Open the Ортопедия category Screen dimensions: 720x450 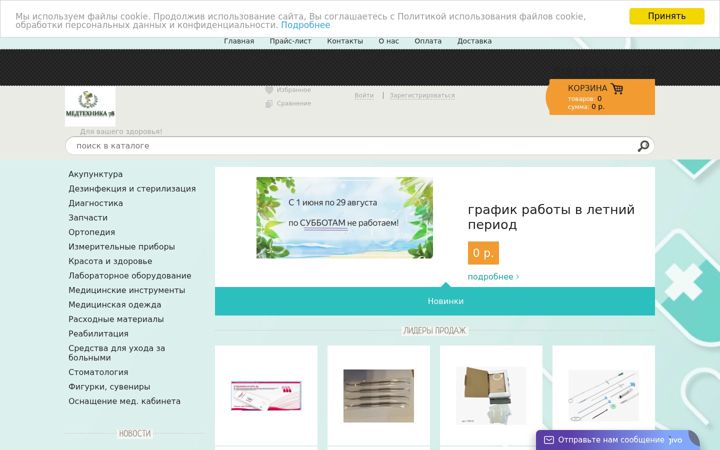(x=92, y=232)
